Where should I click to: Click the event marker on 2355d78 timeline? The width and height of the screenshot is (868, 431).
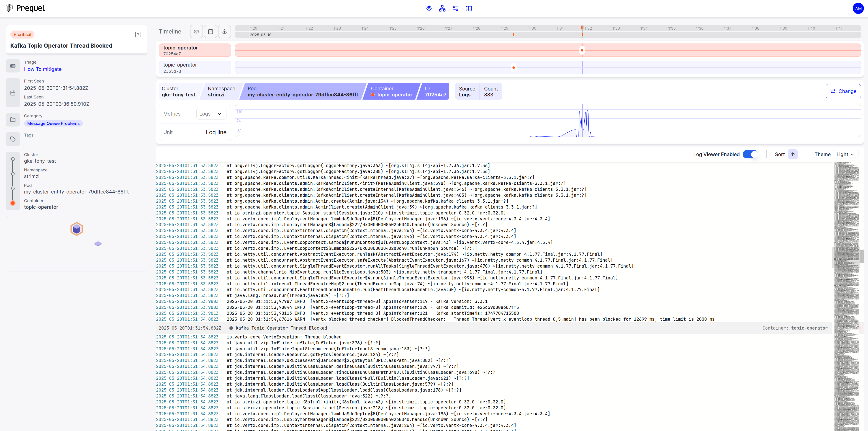point(514,67)
